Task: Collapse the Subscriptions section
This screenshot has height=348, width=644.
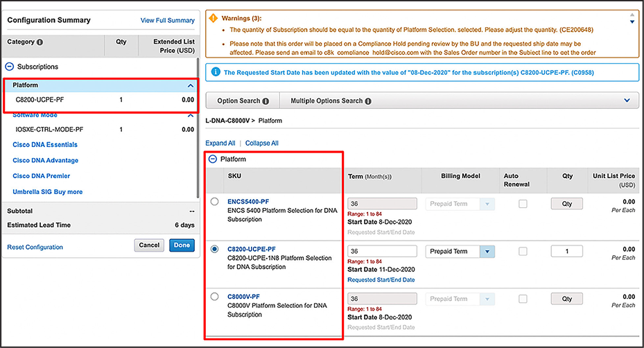Action: (x=10, y=67)
